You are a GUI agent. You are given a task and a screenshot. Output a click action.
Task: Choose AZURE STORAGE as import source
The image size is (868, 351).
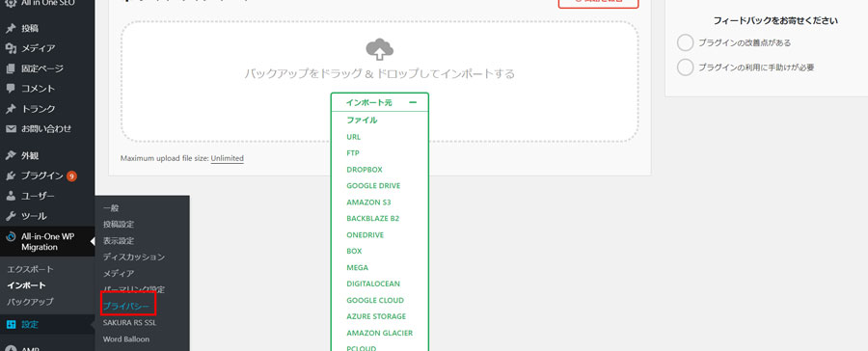(376, 316)
